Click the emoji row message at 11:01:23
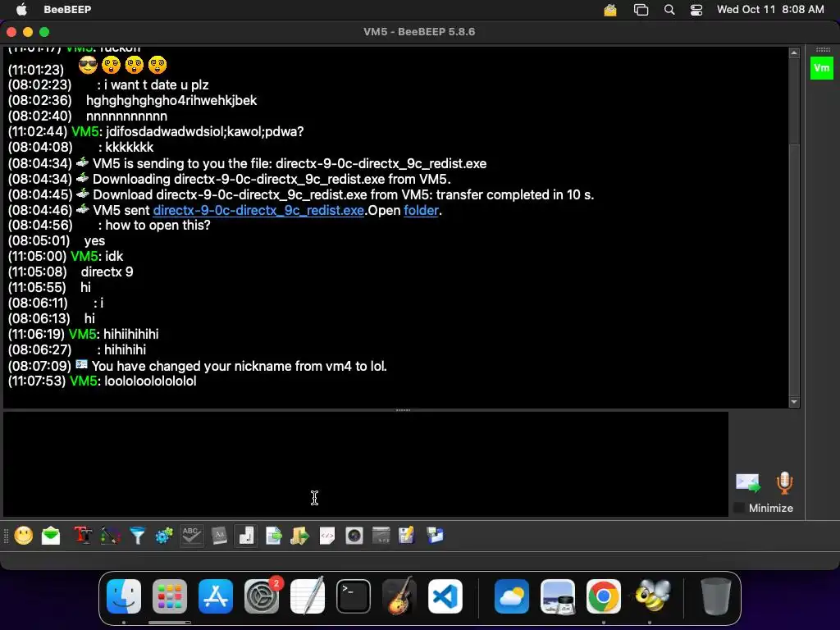The image size is (840, 630). click(x=123, y=66)
